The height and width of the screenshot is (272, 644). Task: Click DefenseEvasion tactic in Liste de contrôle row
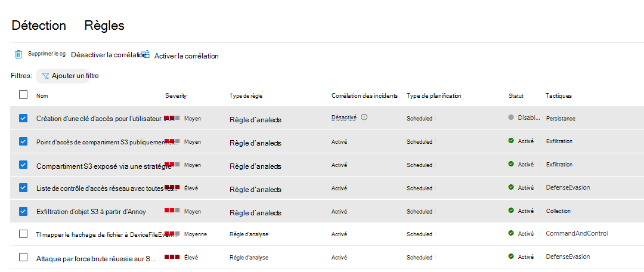[x=568, y=187]
